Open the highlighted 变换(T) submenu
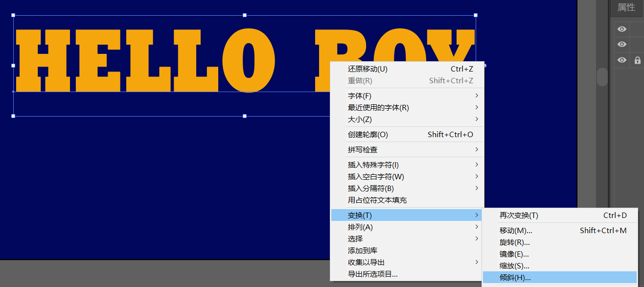644x287 pixels. click(407, 215)
